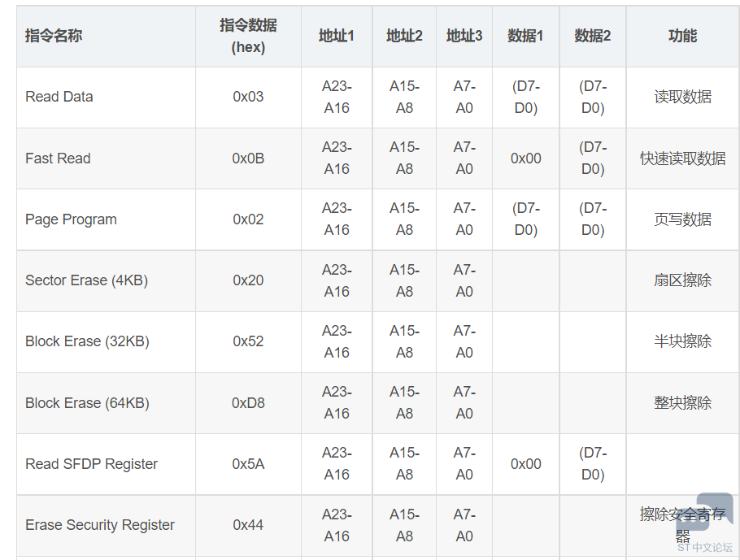The image size is (740, 560).
Task: Click the 地址1 column header
Action: pyautogui.click(x=337, y=36)
